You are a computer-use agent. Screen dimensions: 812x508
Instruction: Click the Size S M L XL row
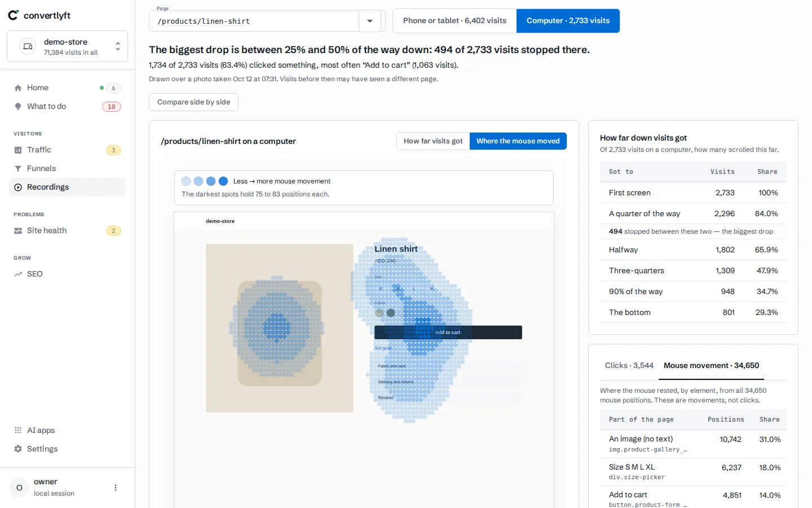click(x=693, y=472)
